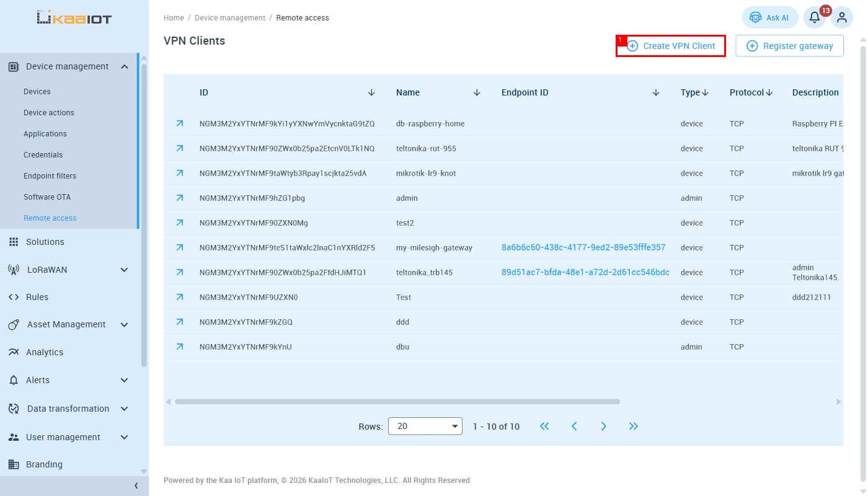Open the Endpoint filters menu item
Screen dimensions: 868x496
click(50, 175)
